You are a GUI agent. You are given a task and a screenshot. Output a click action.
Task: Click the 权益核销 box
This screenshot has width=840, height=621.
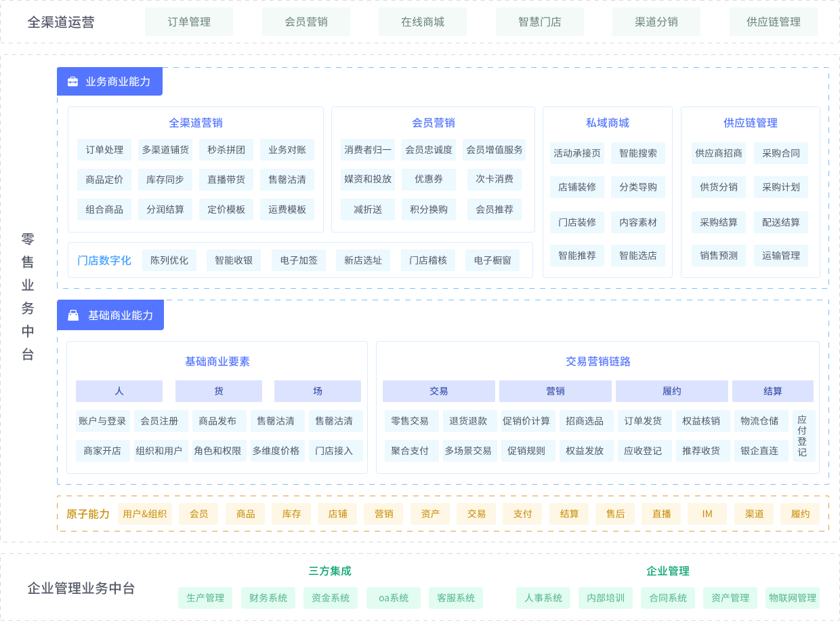click(x=703, y=421)
